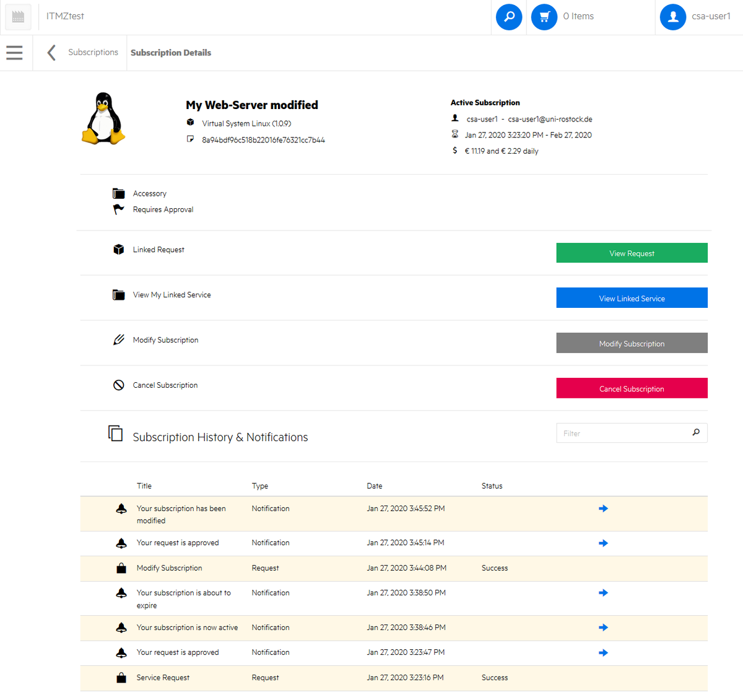Viewport: 743px width, 700px height.
Task: Click the Accessory folder icon
Action: (118, 193)
